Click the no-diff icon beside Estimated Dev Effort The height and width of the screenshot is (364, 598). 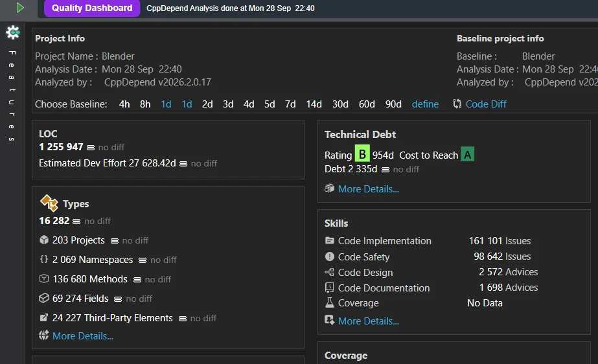[183, 164]
